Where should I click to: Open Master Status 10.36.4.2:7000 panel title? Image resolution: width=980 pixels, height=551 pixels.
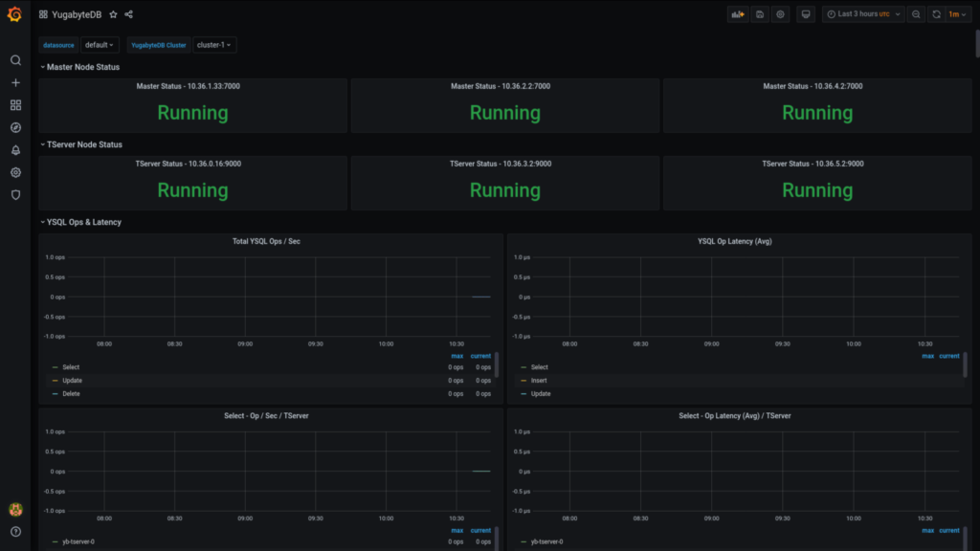tap(813, 86)
